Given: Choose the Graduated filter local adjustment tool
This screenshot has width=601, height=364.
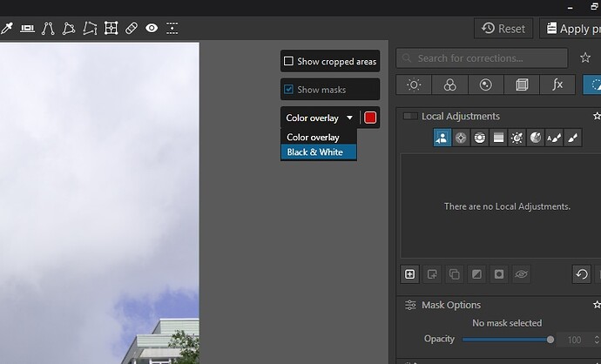Looking at the screenshot, I should click(498, 138).
